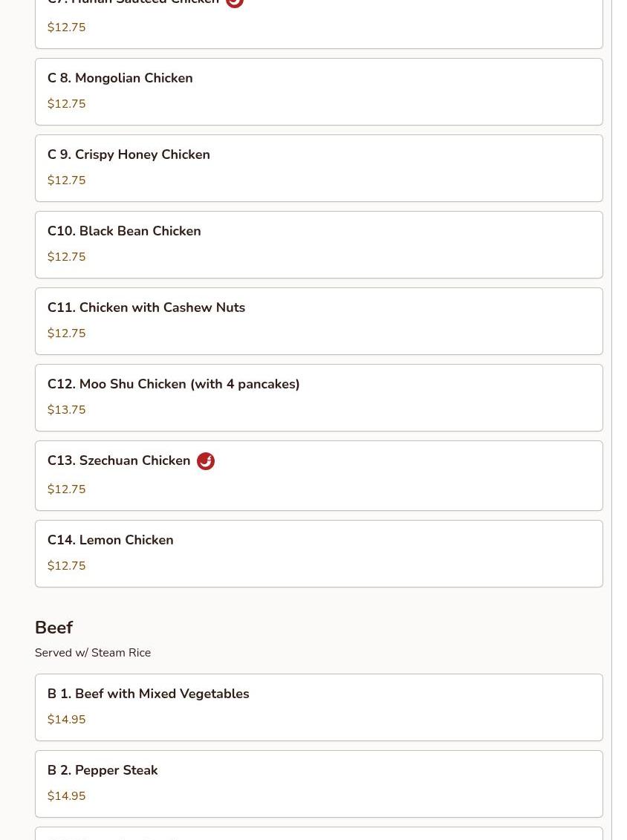Image resolution: width=627 pixels, height=840 pixels.
Task: Click the partially visible item below Pepper Steak
Action: coord(318,834)
